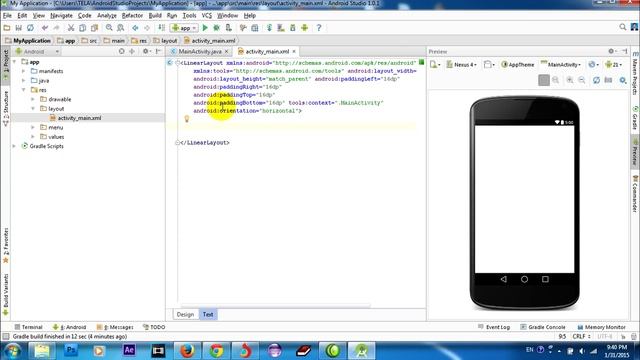Click the AppTheme theme button
The height and width of the screenshot is (360, 640).
point(518,64)
